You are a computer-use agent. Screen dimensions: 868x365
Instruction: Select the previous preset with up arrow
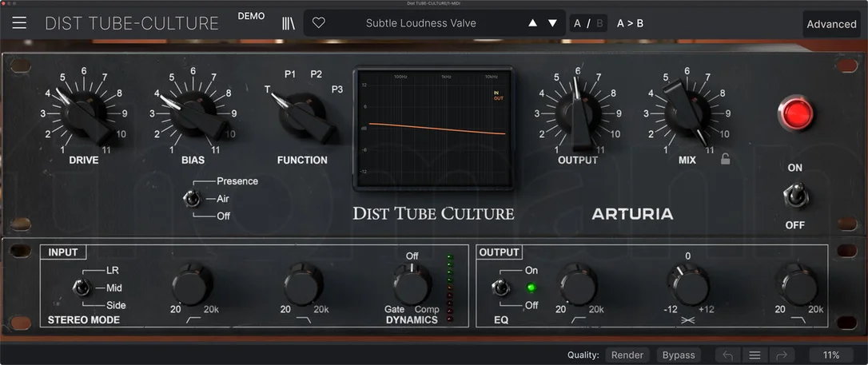532,23
